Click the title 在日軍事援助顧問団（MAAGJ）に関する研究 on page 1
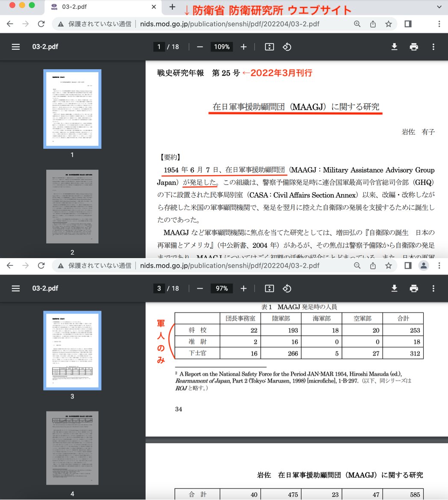Screen dimensions: 448x500 pos(296,107)
